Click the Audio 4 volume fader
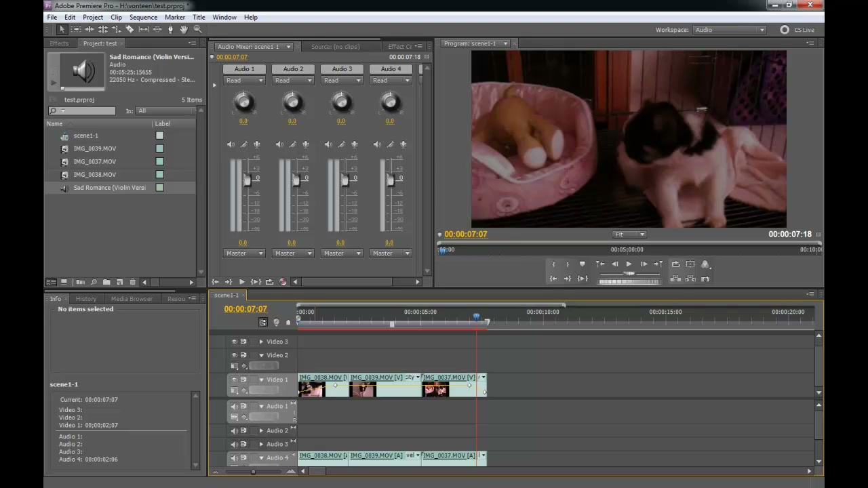This screenshot has height=488, width=868. coord(390,179)
